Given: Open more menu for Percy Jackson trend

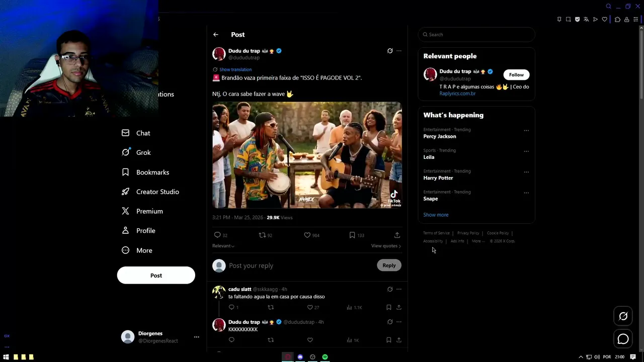Looking at the screenshot, I should [526, 130].
